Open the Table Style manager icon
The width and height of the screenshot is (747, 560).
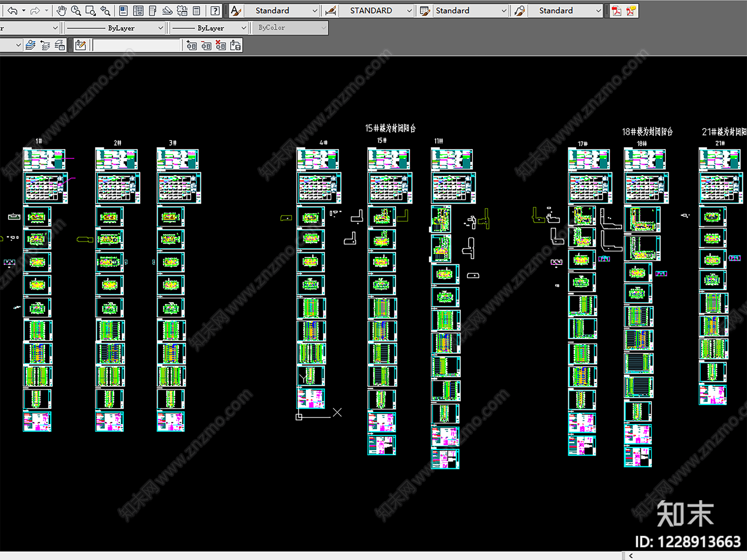tap(425, 10)
